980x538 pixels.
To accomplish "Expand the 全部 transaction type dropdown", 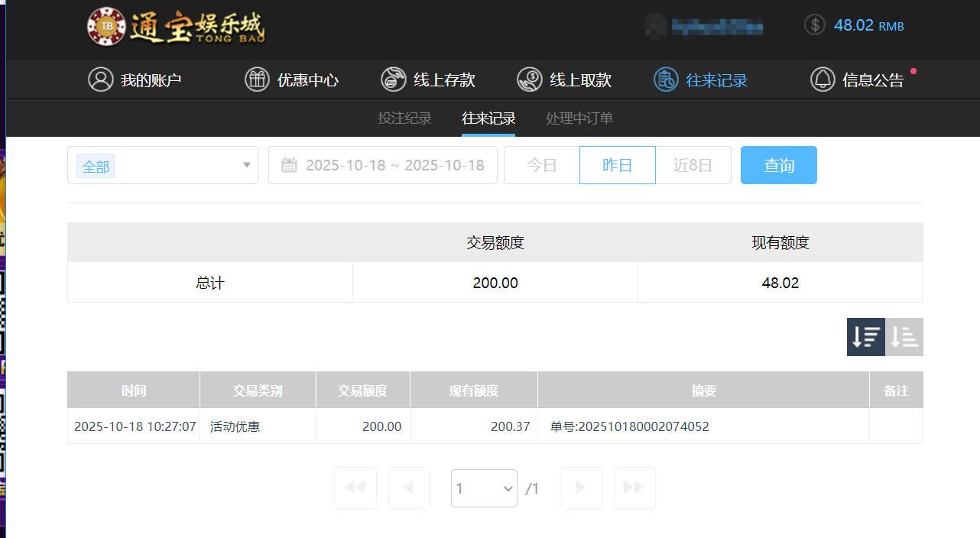I will (162, 165).
